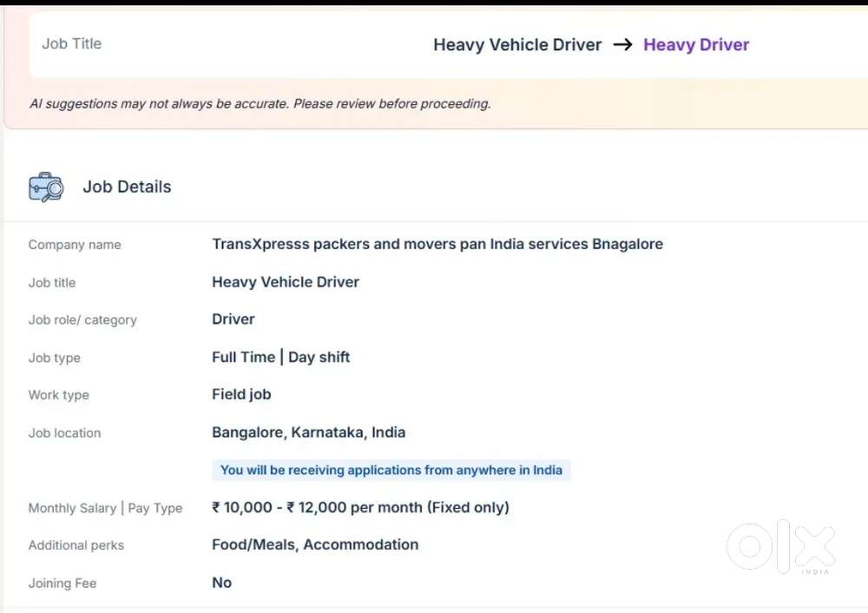Click the original 'Heavy Vehicle Driver' title text
This screenshot has height=613, width=868.
[517, 45]
